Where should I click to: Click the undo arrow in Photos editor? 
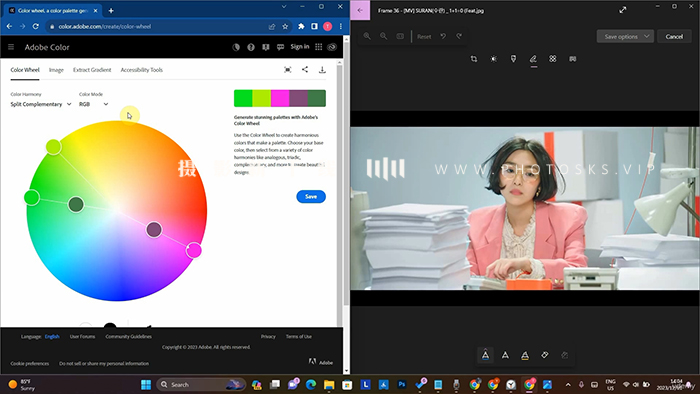coord(443,36)
